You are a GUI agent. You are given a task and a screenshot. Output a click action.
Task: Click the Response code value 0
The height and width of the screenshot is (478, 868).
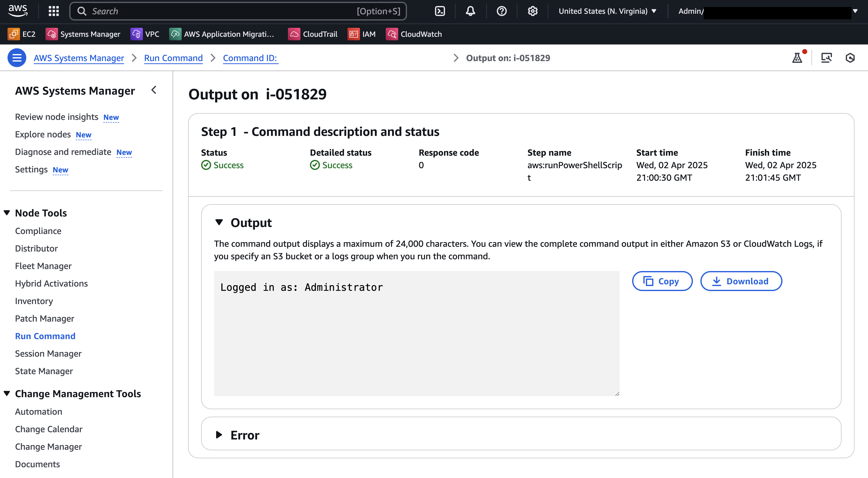421,165
